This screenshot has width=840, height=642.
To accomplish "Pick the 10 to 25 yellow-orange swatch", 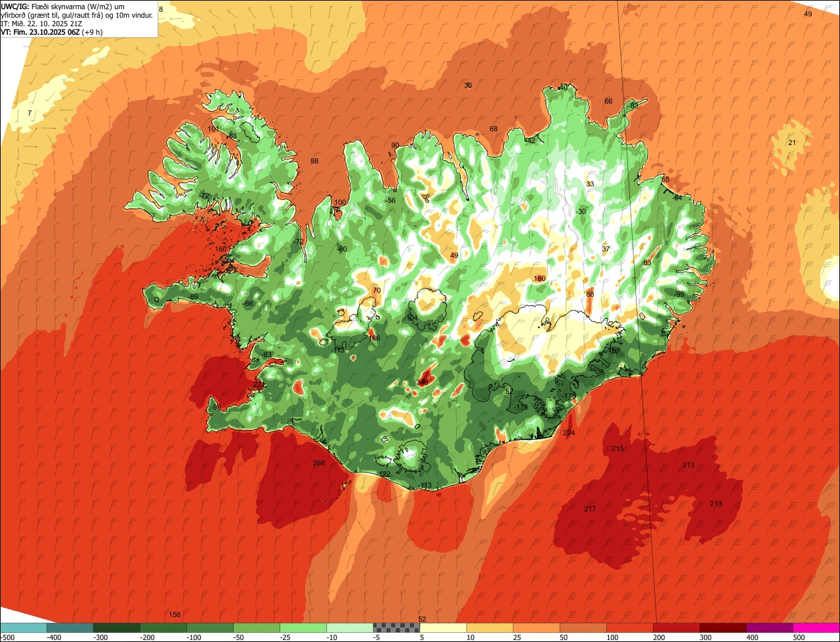I will pos(489,628).
